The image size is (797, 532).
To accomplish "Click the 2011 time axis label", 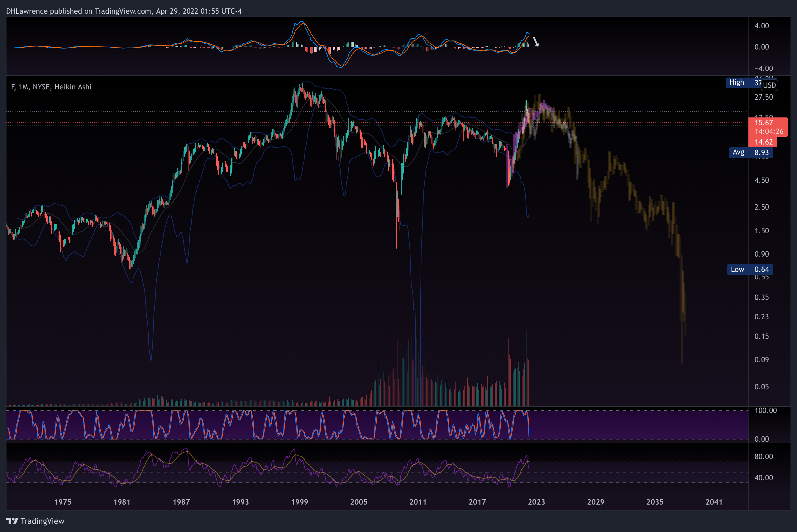I will (418, 502).
